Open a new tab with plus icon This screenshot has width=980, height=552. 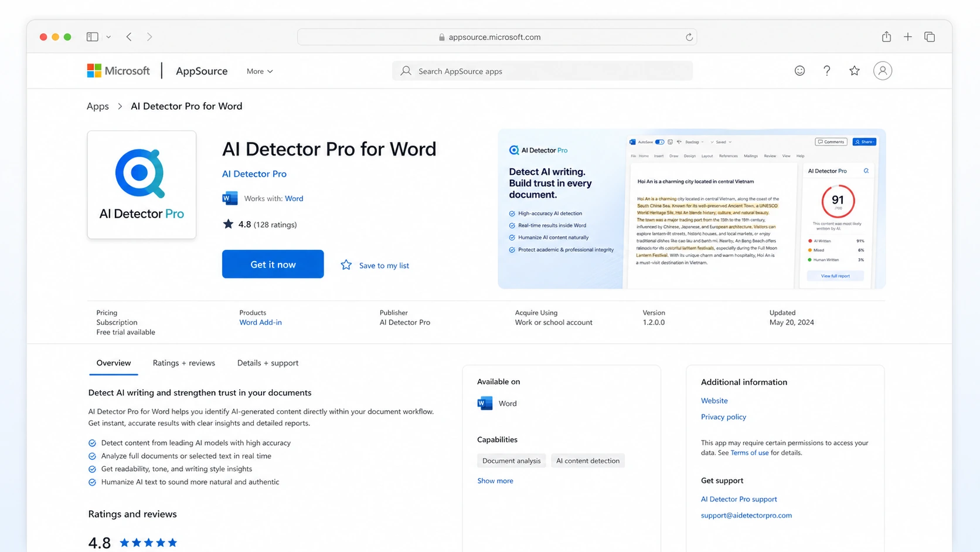click(908, 36)
